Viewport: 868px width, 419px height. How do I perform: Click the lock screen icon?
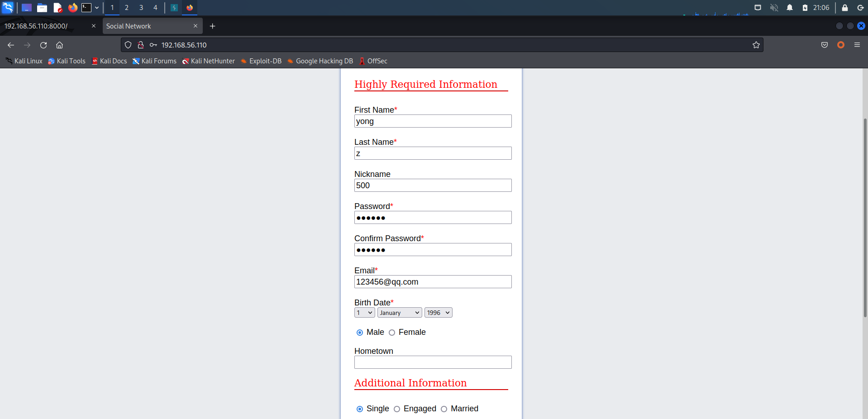(x=844, y=8)
